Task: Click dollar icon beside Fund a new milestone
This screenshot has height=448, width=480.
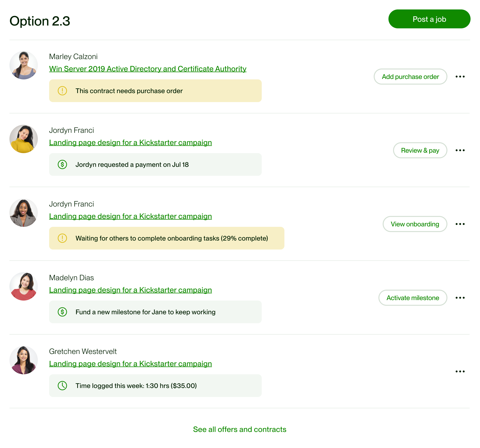Action: [x=62, y=312]
